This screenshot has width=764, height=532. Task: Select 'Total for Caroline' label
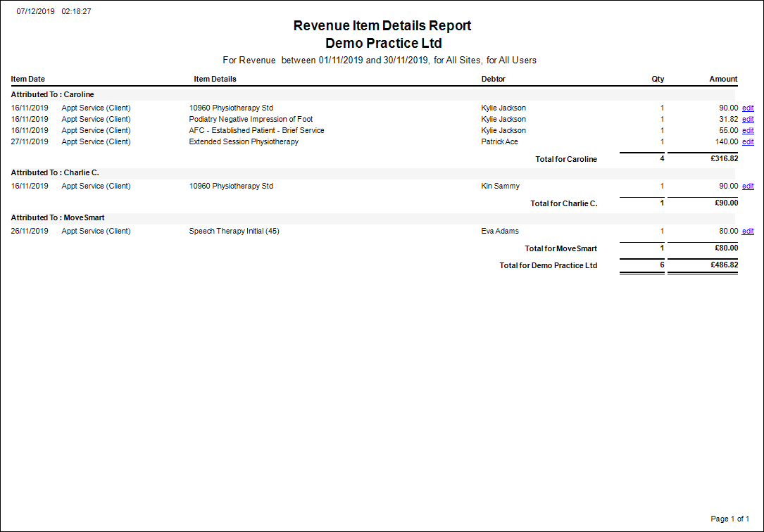tap(566, 159)
